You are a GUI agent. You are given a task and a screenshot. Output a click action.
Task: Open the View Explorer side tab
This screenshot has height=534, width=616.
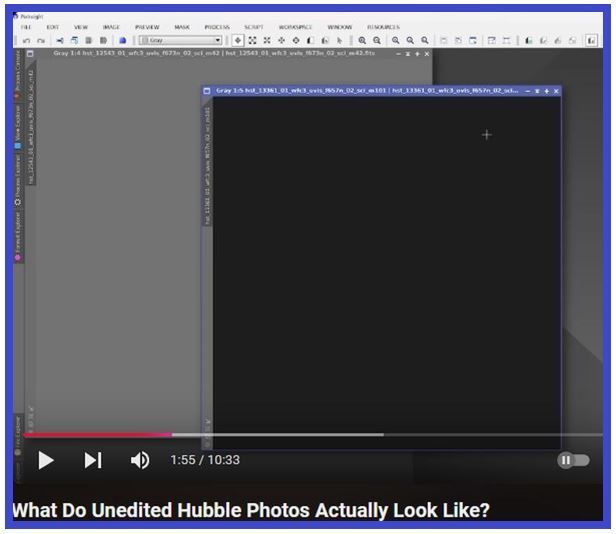(17, 127)
